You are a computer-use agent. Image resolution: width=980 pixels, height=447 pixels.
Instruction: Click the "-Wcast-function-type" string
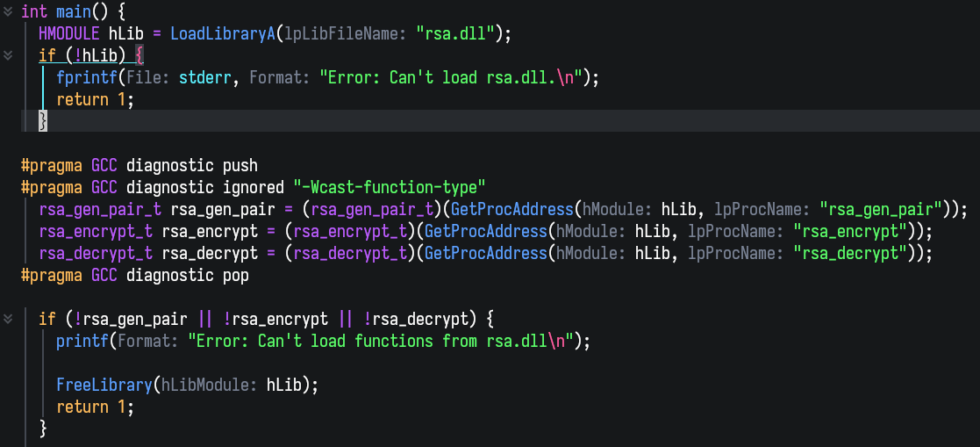[390, 187]
